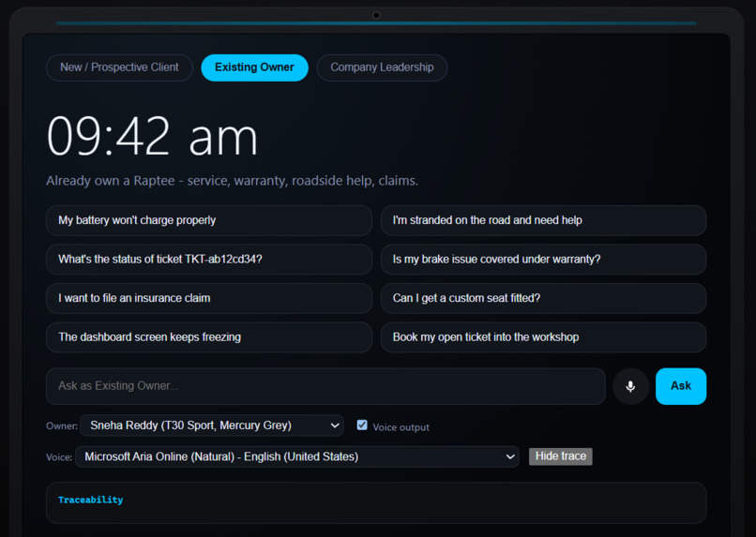Focus the Ask as Existing Owner input field
This screenshot has height=537, width=756.
pos(325,386)
